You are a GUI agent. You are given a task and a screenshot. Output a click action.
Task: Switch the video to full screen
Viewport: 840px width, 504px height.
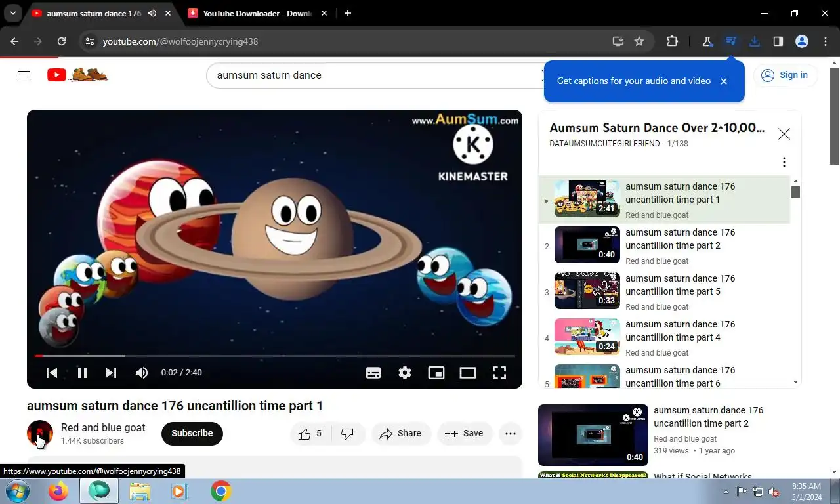[x=499, y=373]
